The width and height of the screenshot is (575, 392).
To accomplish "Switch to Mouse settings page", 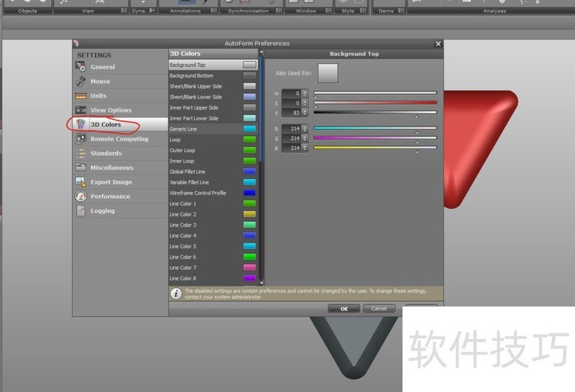I will [x=120, y=81].
